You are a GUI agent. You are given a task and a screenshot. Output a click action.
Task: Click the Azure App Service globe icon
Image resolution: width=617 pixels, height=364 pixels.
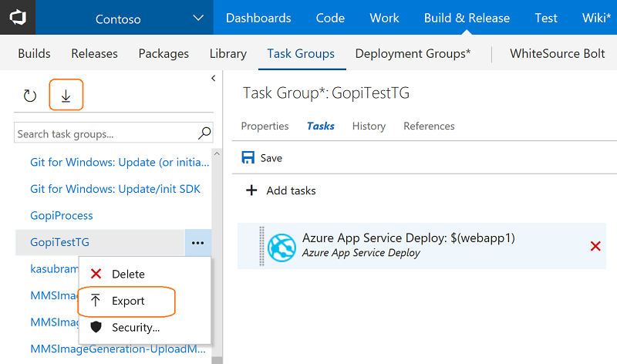[282, 248]
